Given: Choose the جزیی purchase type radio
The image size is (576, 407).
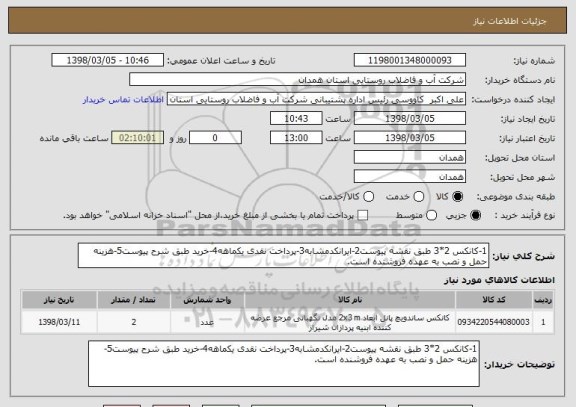Looking at the screenshot, I should (475, 215).
